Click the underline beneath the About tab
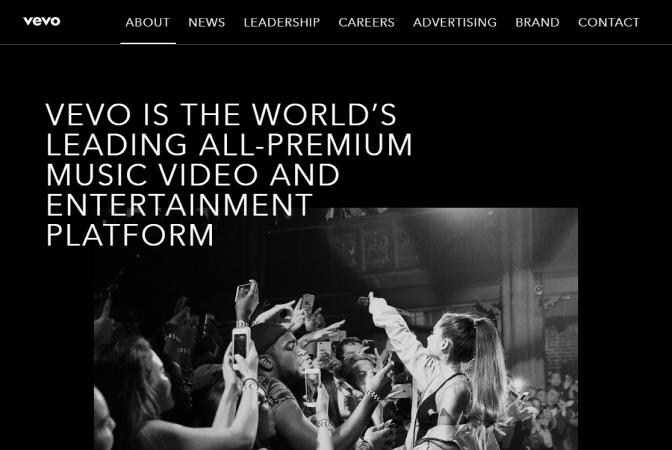 click(x=148, y=43)
